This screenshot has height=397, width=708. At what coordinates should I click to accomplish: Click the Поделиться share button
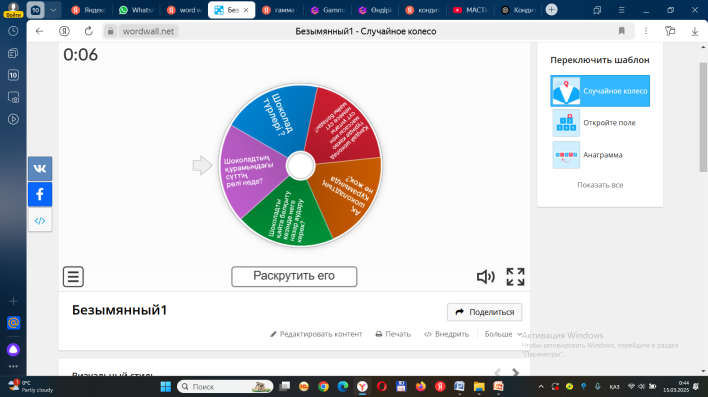coord(484,312)
